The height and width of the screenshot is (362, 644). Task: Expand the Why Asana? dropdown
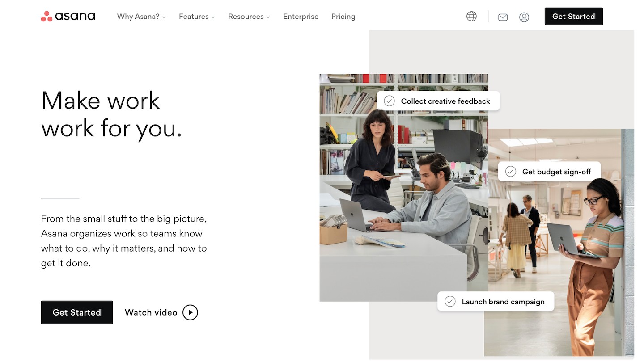141,17
